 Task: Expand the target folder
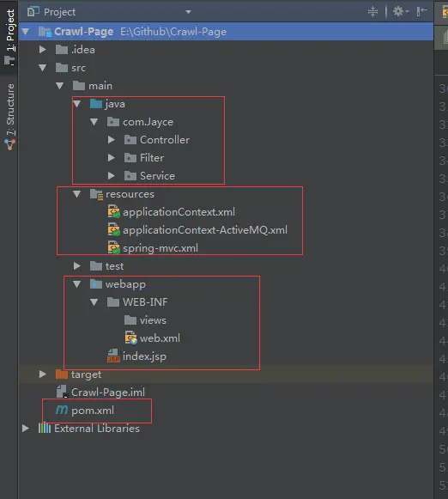coord(42,374)
